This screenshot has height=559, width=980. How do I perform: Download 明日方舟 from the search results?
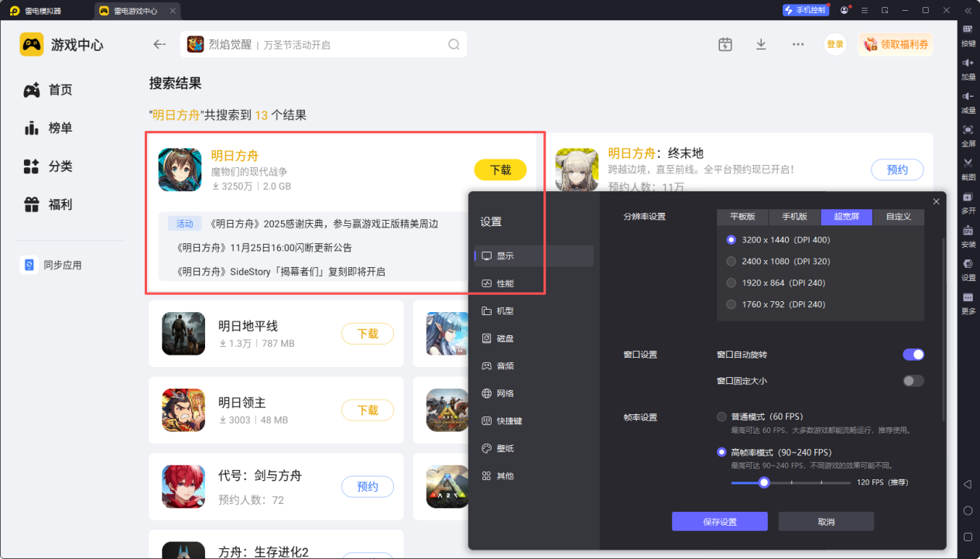pos(500,170)
